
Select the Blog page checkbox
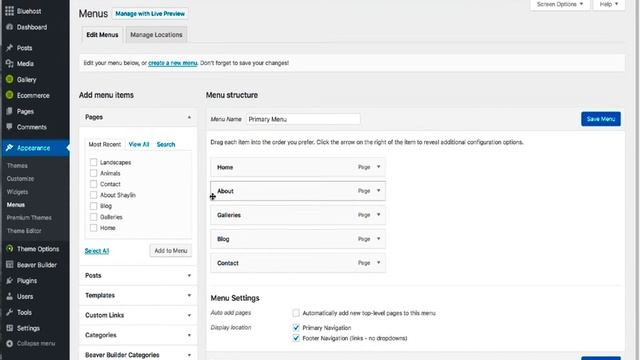pos(93,206)
